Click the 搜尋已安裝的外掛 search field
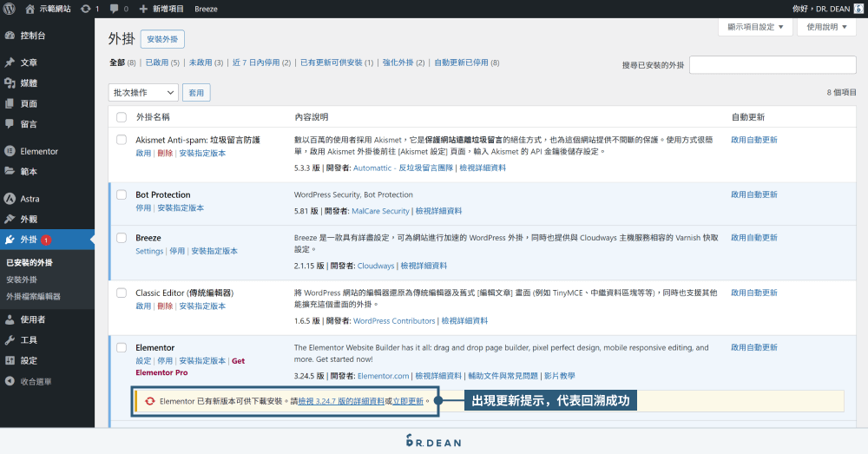Viewport: 868px width, 454px height. pyautogui.click(x=773, y=65)
